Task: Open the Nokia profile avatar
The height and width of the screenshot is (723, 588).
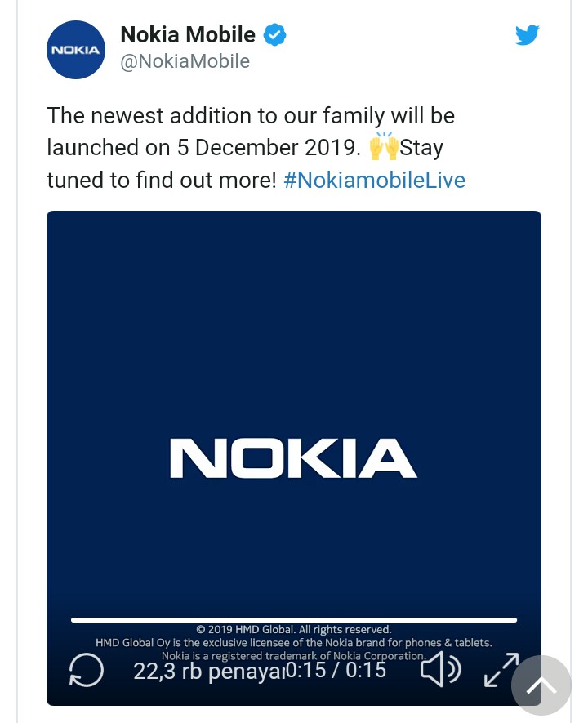Action: [76, 50]
